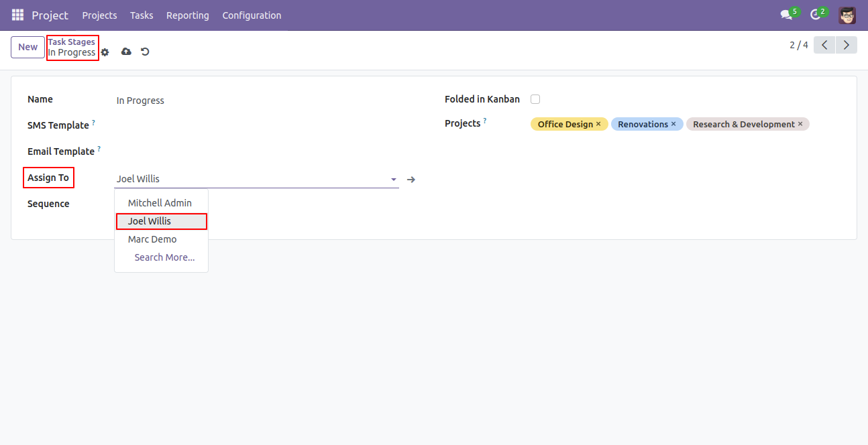This screenshot has height=445, width=868.
Task: Go to next record arrow
Action: 847,45
